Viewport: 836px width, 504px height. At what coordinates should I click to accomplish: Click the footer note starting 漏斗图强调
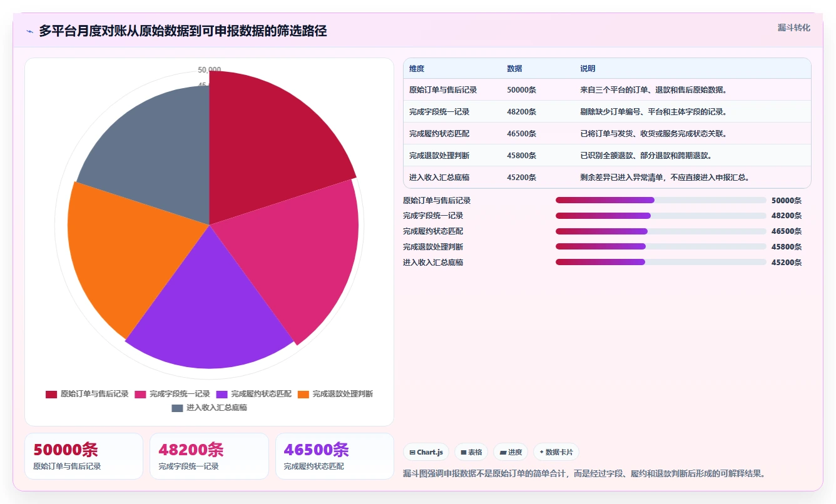point(584,474)
